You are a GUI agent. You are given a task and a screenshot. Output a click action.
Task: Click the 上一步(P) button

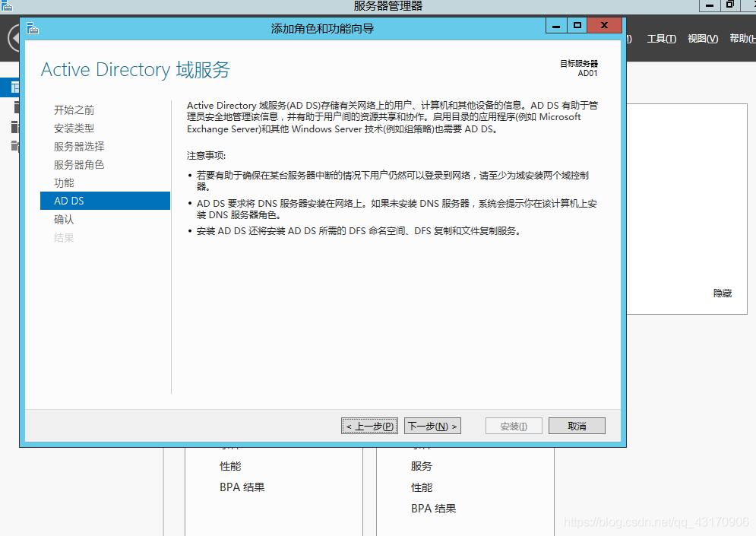(370, 426)
